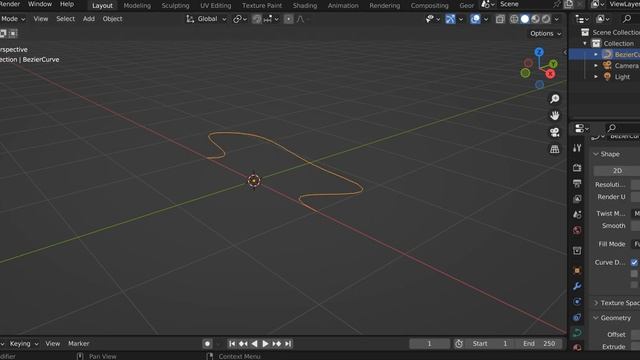Image resolution: width=640 pixels, height=360 pixels.
Task: Open the Object Constraints tab icon
Action: tap(577, 317)
